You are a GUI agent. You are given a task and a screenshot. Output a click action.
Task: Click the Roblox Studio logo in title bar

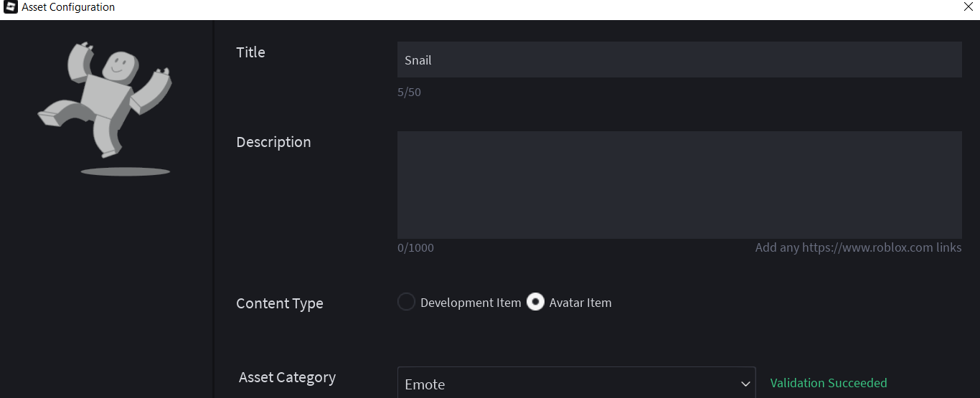click(x=11, y=7)
